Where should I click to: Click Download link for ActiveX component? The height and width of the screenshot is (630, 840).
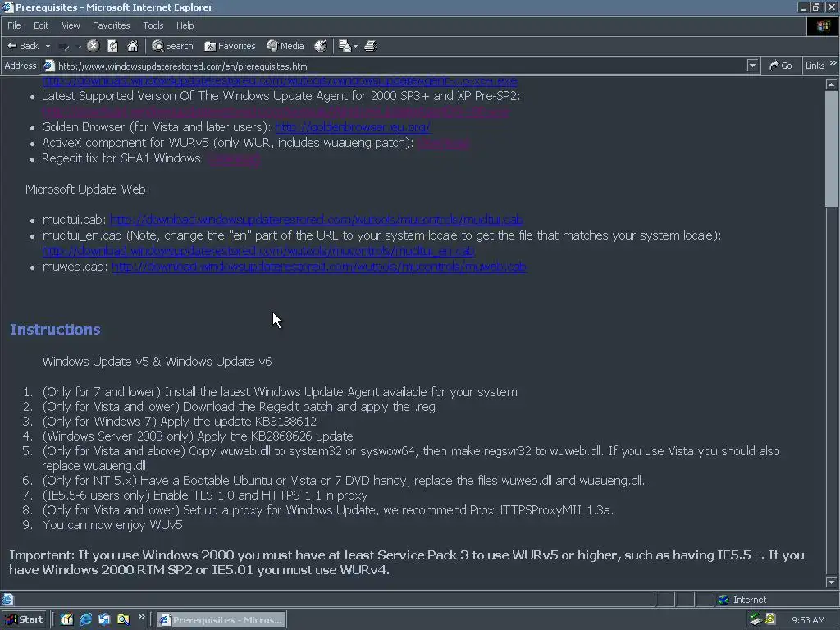pos(443,143)
